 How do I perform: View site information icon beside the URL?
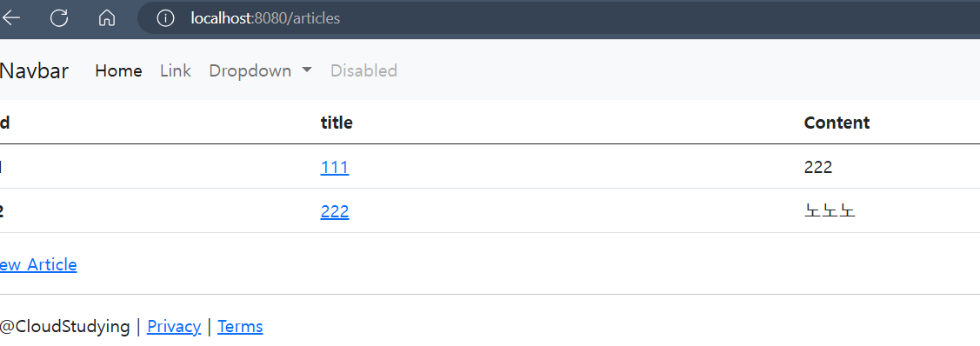[165, 19]
